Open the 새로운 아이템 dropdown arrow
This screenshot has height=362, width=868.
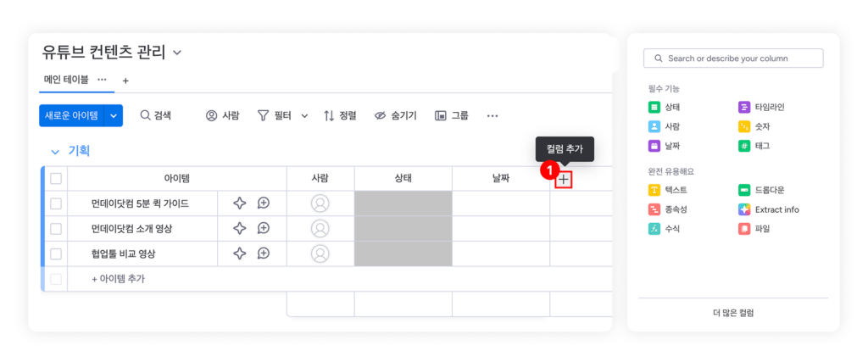(114, 115)
